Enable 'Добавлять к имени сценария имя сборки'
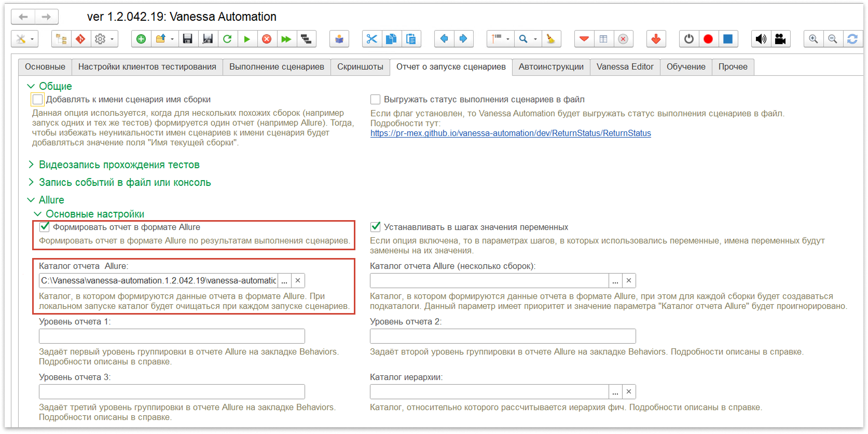The width and height of the screenshot is (868, 434). (38, 99)
